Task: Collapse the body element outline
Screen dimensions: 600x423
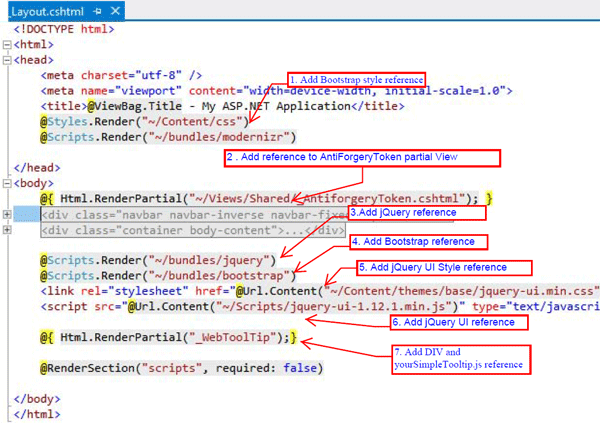Action: point(7,183)
